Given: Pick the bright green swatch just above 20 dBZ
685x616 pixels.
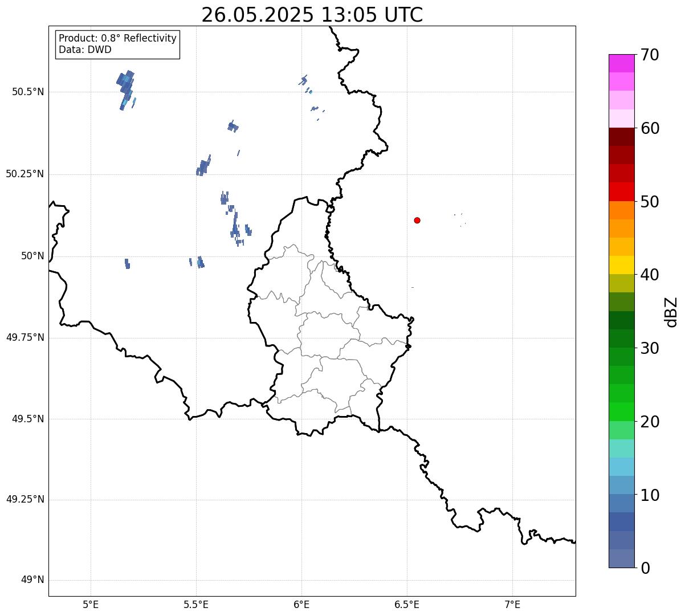Looking at the screenshot, I should 622,411.
